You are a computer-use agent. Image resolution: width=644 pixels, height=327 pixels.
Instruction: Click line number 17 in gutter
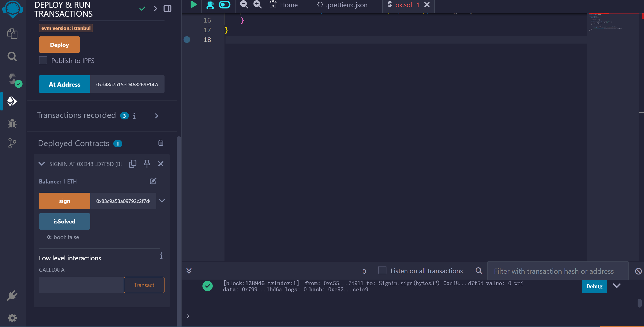point(207,30)
